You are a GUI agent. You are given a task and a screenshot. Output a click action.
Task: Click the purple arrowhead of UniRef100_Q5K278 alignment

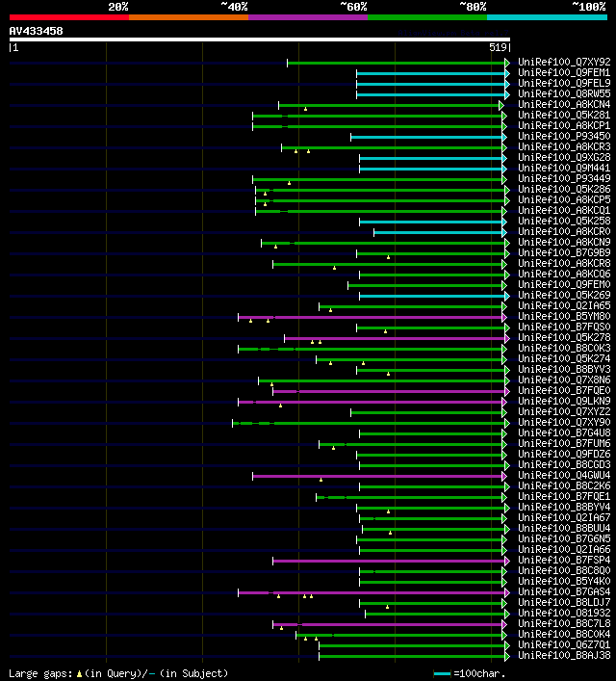coord(507,338)
